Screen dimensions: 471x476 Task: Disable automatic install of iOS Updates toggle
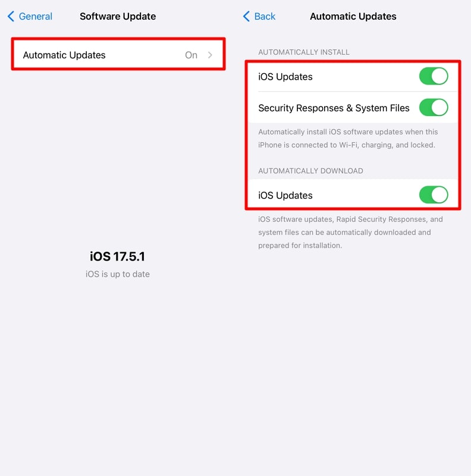coord(434,76)
